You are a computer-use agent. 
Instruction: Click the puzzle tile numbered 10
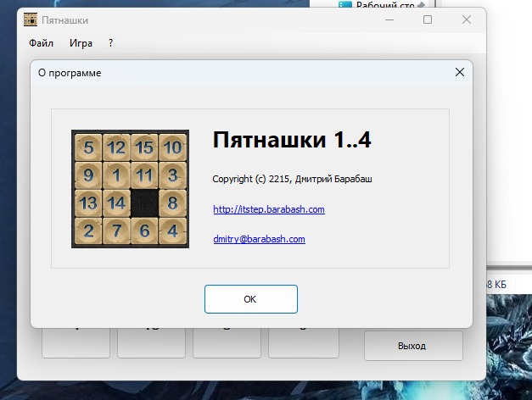(172, 147)
